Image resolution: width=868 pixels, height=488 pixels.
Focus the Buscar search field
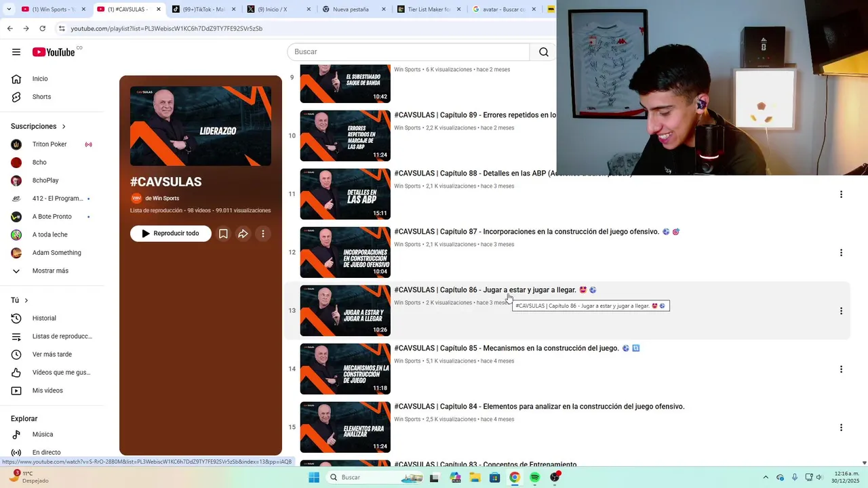coord(408,52)
